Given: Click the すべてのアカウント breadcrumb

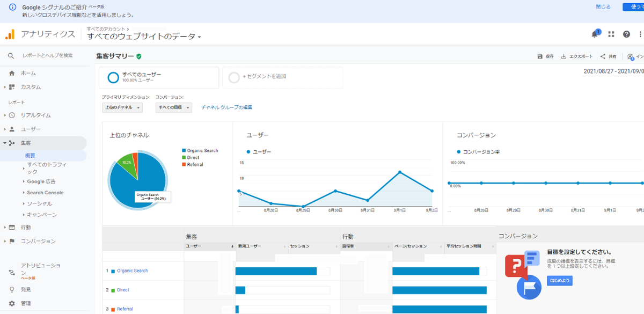Looking at the screenshot, I should point(106,29).
